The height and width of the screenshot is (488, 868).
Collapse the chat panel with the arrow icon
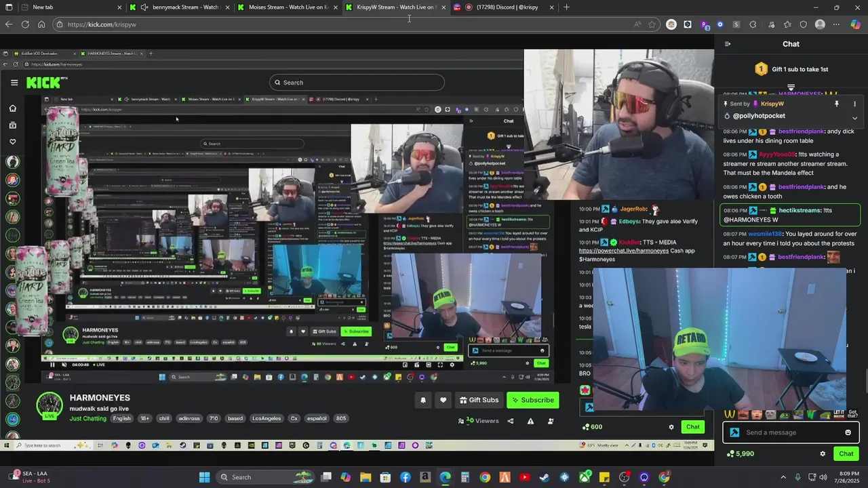(x=728, y=44)
